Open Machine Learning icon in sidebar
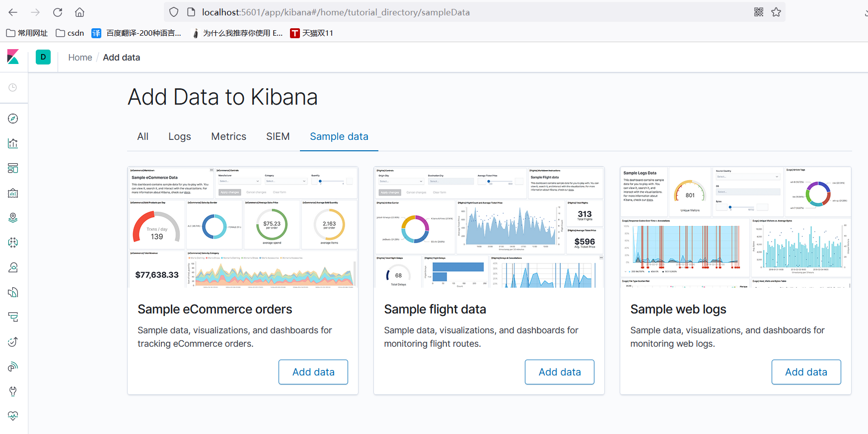This screenshot has width=868, height=434. 13,243
